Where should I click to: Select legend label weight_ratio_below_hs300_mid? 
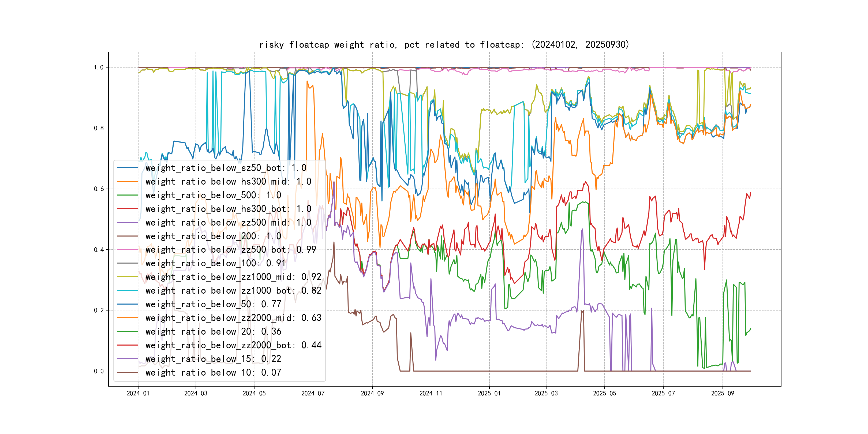tap(228, 182)
